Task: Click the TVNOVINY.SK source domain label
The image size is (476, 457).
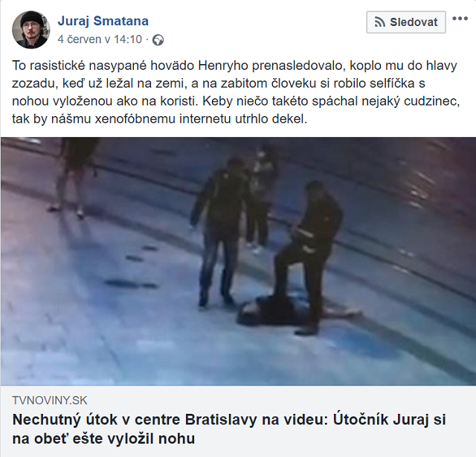Action: pyautogui.click(x=50, y=400)
